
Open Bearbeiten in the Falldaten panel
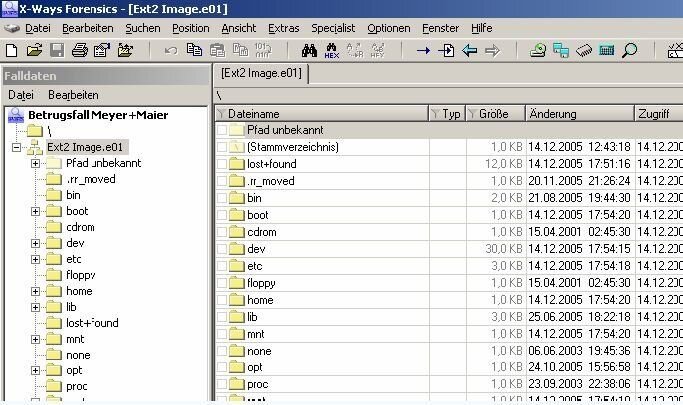pos(73,95)
